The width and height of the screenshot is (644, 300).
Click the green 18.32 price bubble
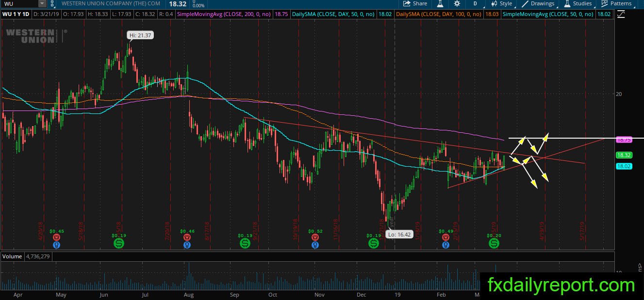[x=624, y=155]
